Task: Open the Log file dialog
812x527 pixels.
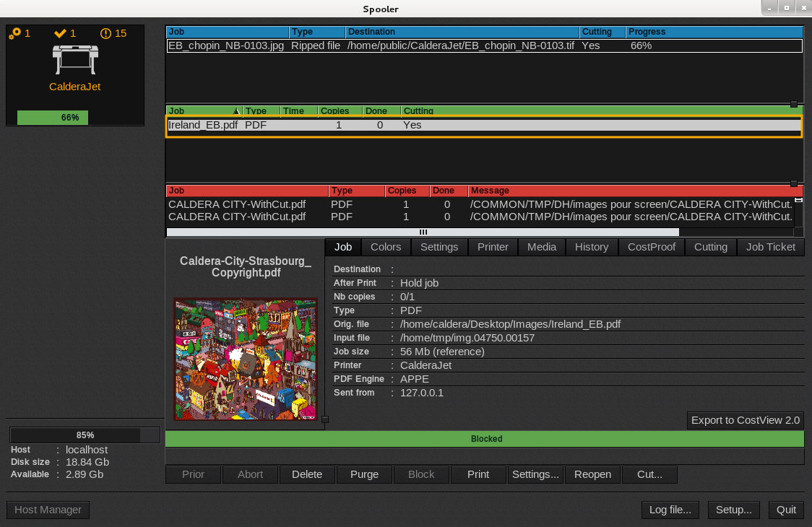Action: click(670, 510)
